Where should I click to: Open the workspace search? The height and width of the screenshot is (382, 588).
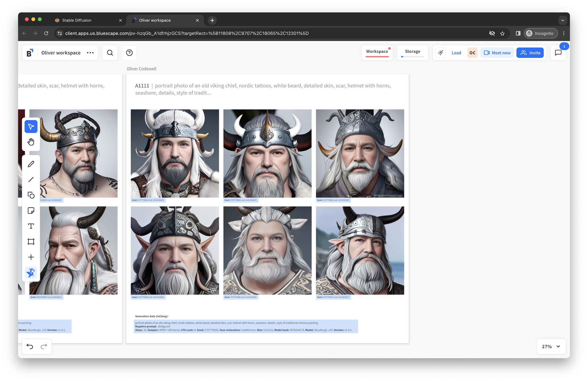coord(110,53)
